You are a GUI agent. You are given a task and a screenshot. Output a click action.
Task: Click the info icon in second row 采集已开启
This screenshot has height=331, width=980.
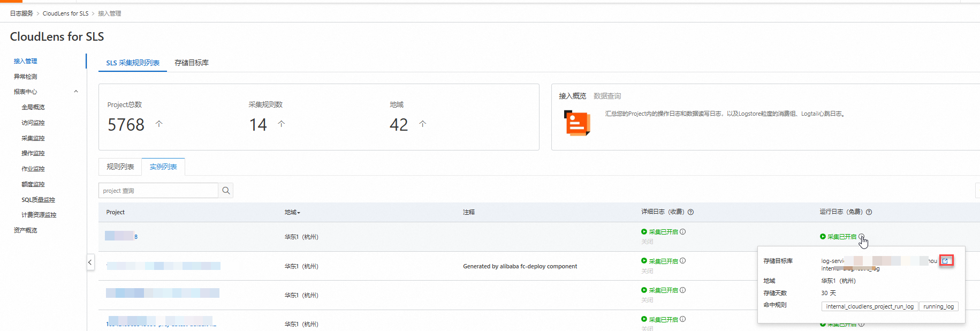click(682, 261)
